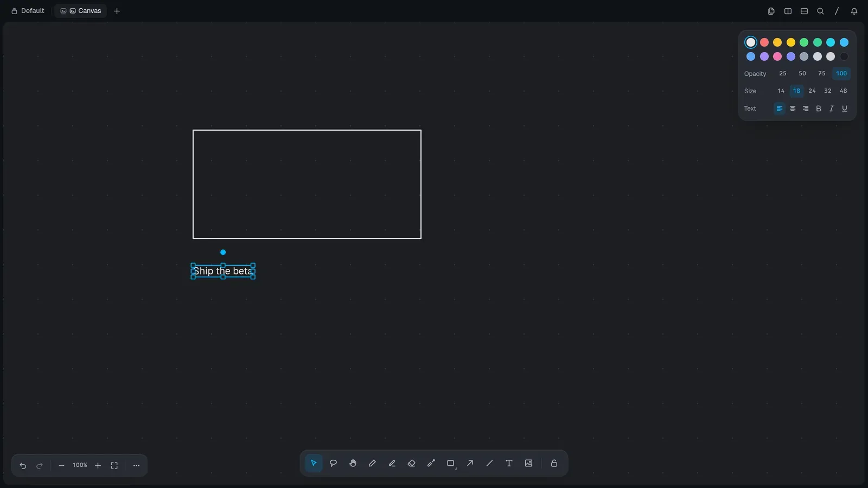Fit canvas to screen icon

click(x=114, y=465)
